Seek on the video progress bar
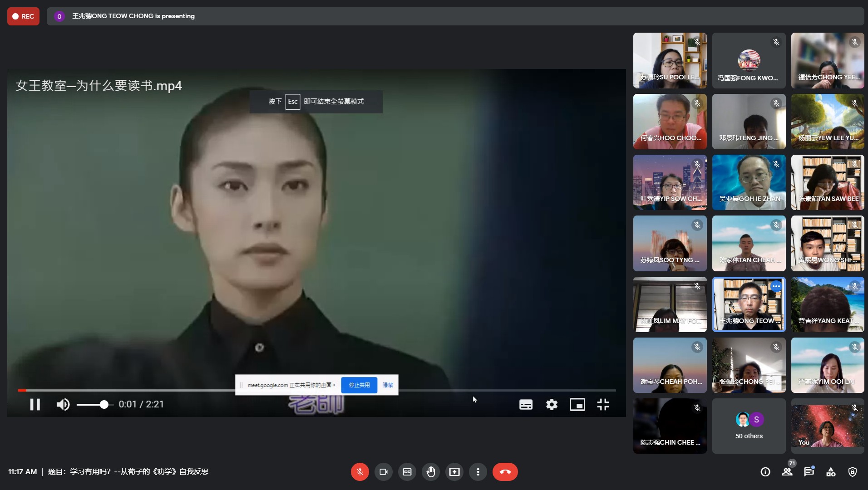The image size is (868, 490). [317, 390]
